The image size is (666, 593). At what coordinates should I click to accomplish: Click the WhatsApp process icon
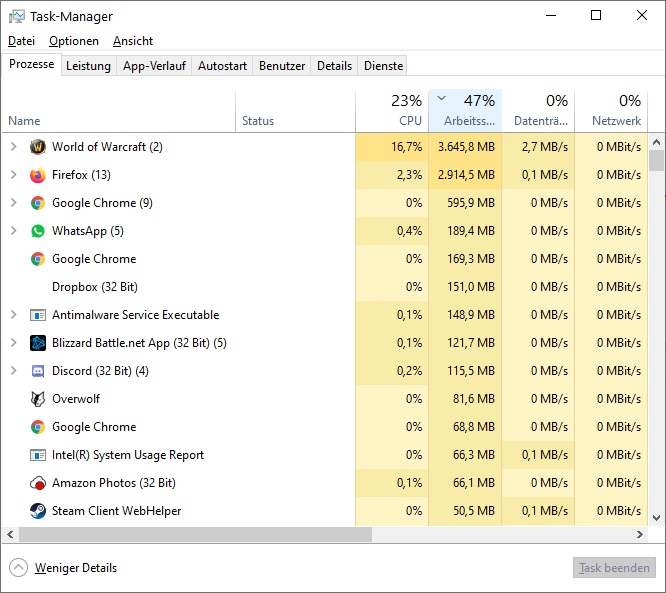tap(38, 231)
